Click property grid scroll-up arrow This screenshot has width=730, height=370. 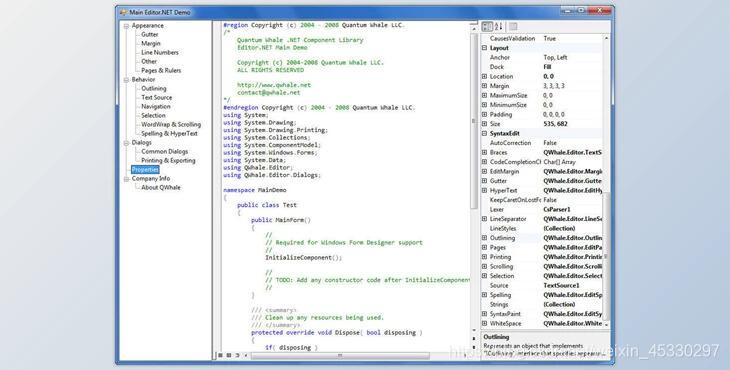point(606,38)
